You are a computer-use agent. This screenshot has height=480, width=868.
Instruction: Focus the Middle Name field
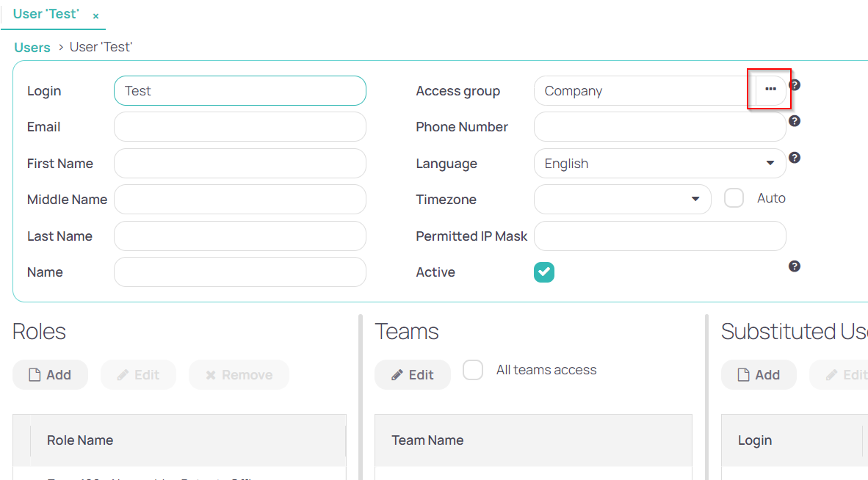tap(239, 199)
